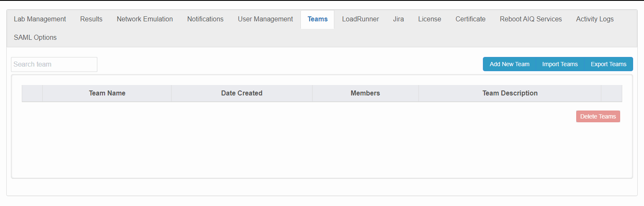This screenshot has height=206, width=644.
Task: Switch to the LoadRunner tab
Action: tap(360, 19)
